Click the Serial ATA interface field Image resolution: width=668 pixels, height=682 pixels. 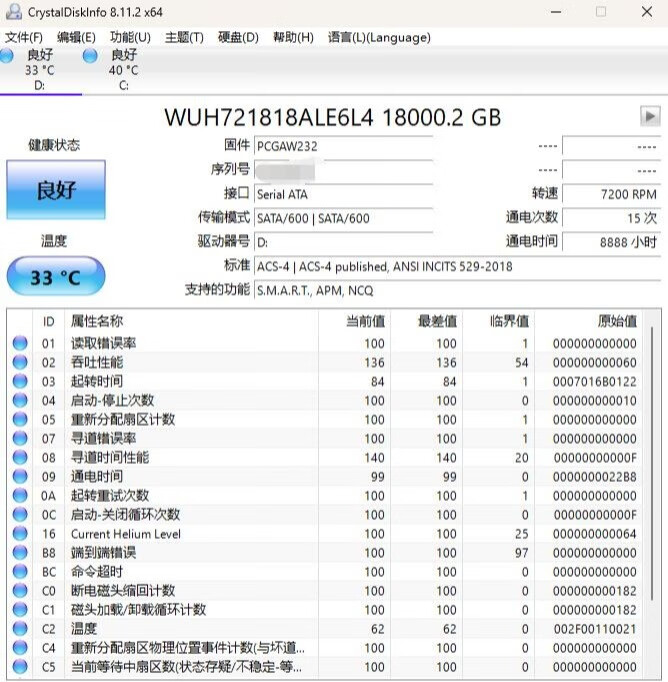344,194
